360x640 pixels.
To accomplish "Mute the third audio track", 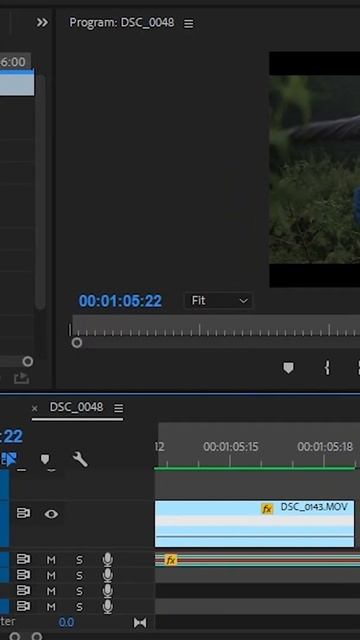I will (x=51, y=591).
